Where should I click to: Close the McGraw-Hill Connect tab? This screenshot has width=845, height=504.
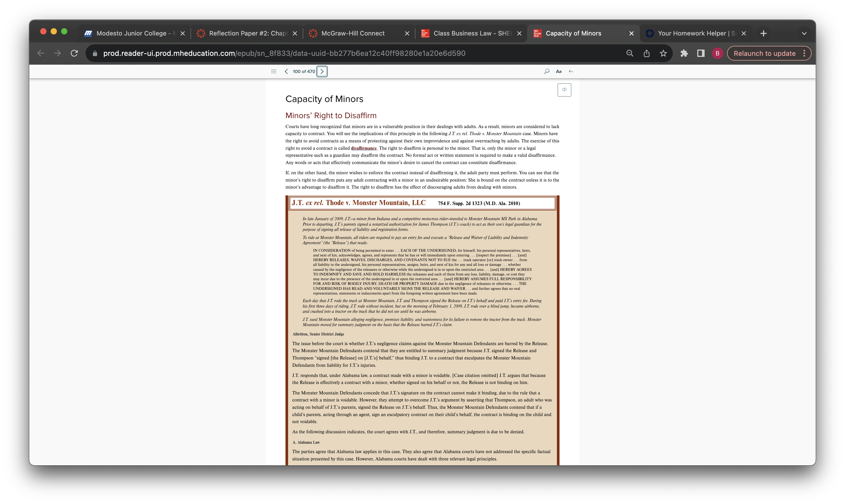click(407, 33)
